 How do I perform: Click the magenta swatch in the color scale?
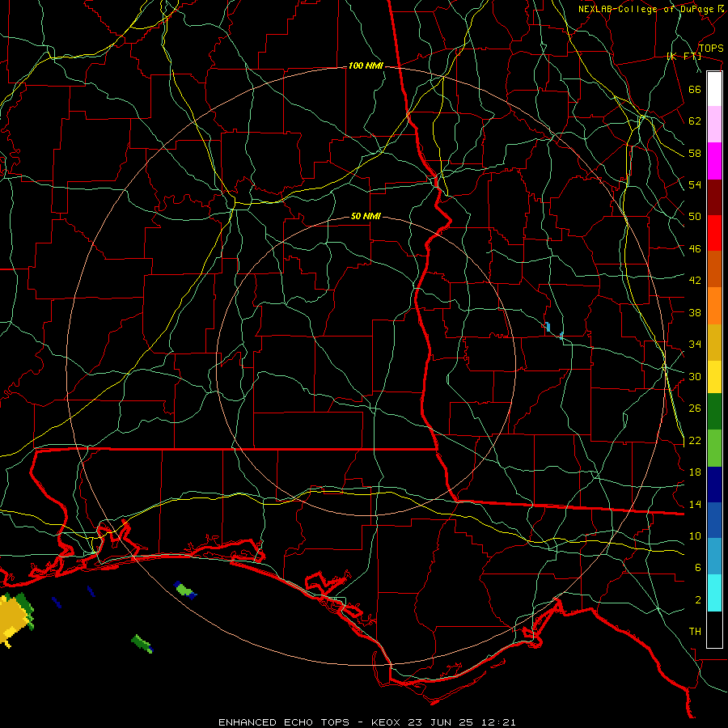click(714, 161)
